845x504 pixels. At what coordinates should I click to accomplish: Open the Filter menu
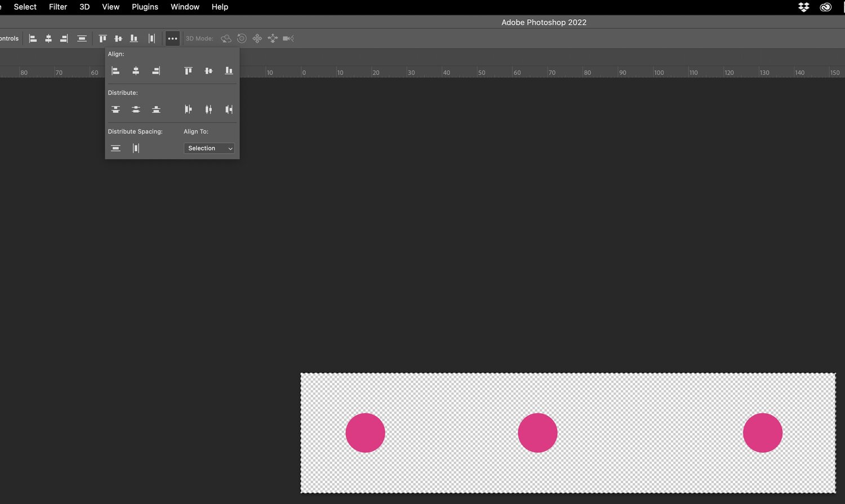pos(58,7)
